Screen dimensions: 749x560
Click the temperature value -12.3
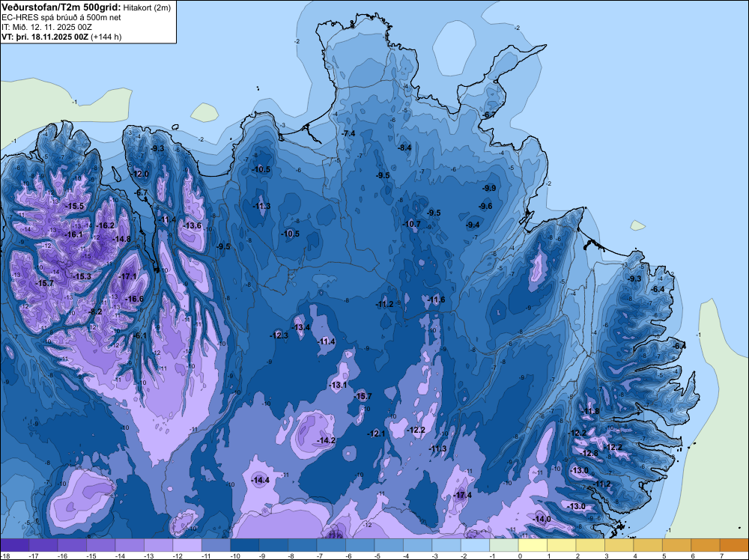[279, 335]
